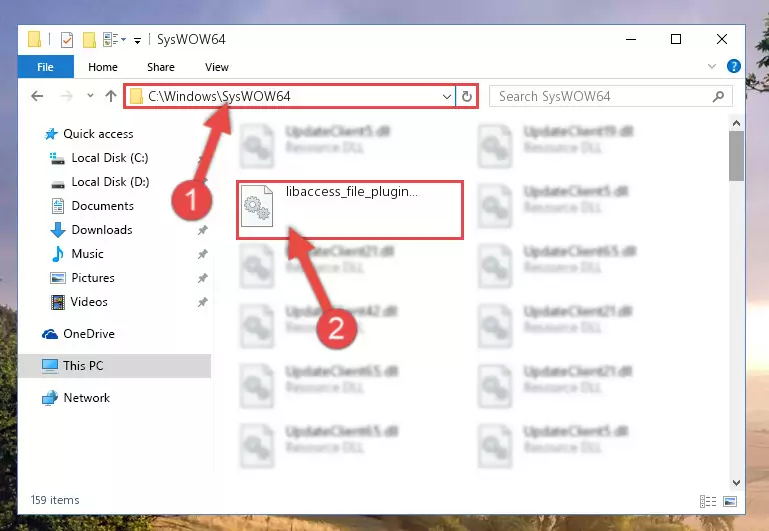Open the Recent locations dropdown arrow
The height and width of the screenshot is (531, 769).
tap(90, 96)
